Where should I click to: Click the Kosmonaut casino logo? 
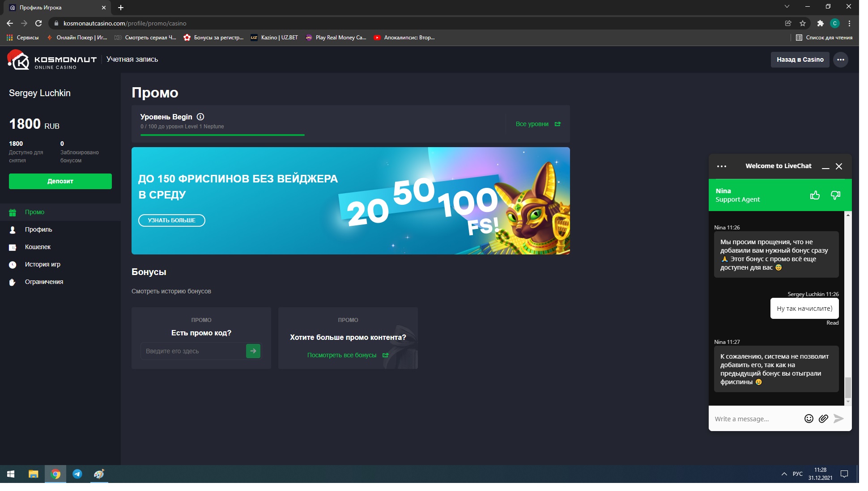click(52, 60)
